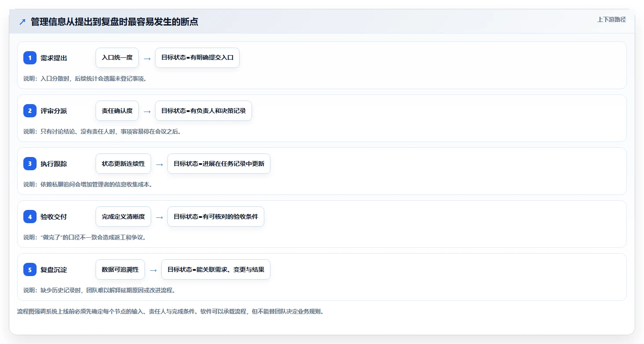Select the 目标状态=进展在任务记录中更新 box
This screenshot has height=344, width=644.
tap(219, 164)
